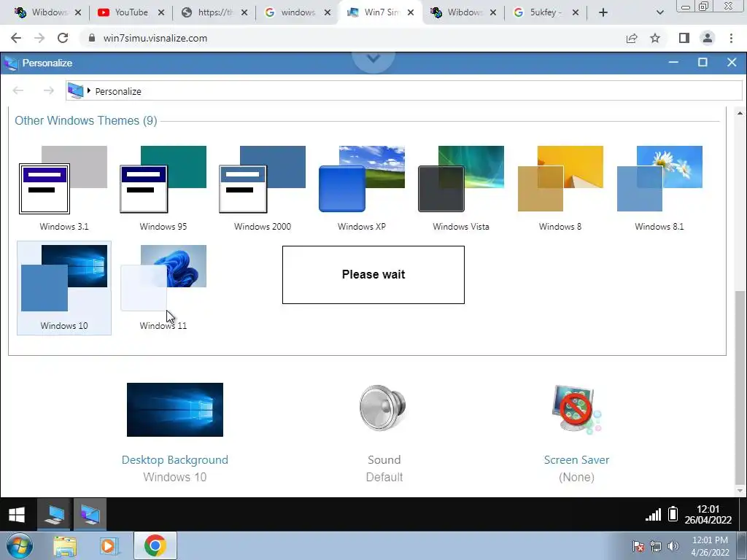Apply the Windows Vista theme
Screen dimensions: 747x560
pyautogui.click(x=461, y=189)
